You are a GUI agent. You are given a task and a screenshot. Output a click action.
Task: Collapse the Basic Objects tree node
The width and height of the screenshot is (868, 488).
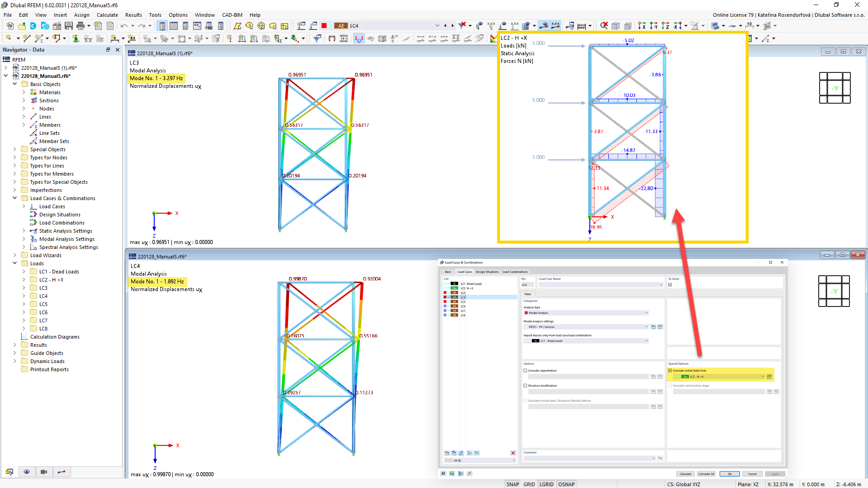(x=14, y=84)
